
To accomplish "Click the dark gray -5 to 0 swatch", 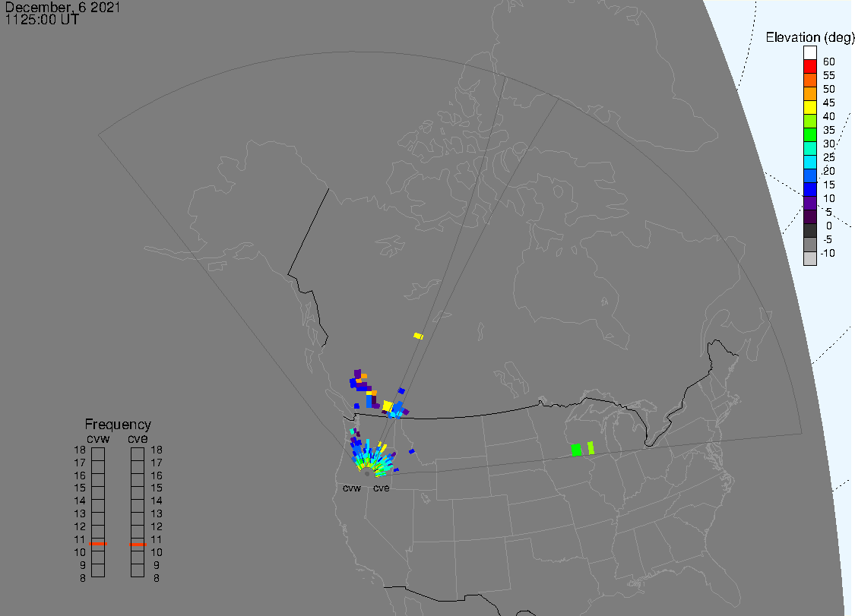I will point(809,230).
